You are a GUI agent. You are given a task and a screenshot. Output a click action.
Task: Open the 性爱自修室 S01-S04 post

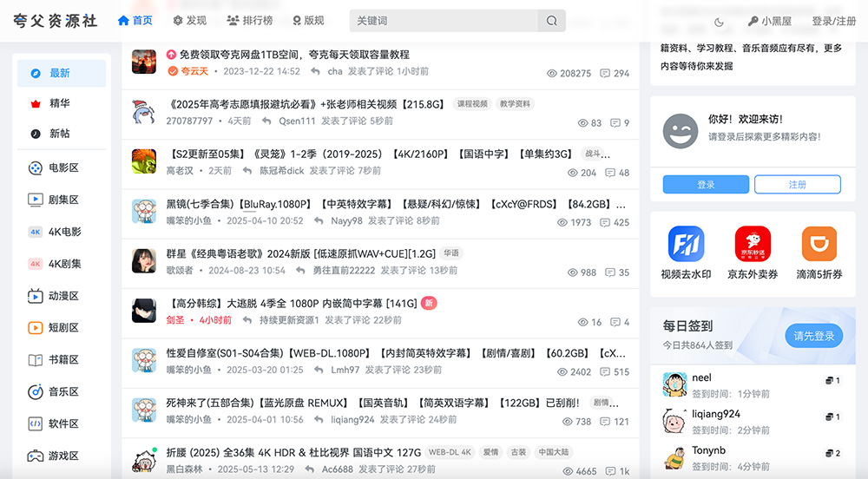coord(396,353)
